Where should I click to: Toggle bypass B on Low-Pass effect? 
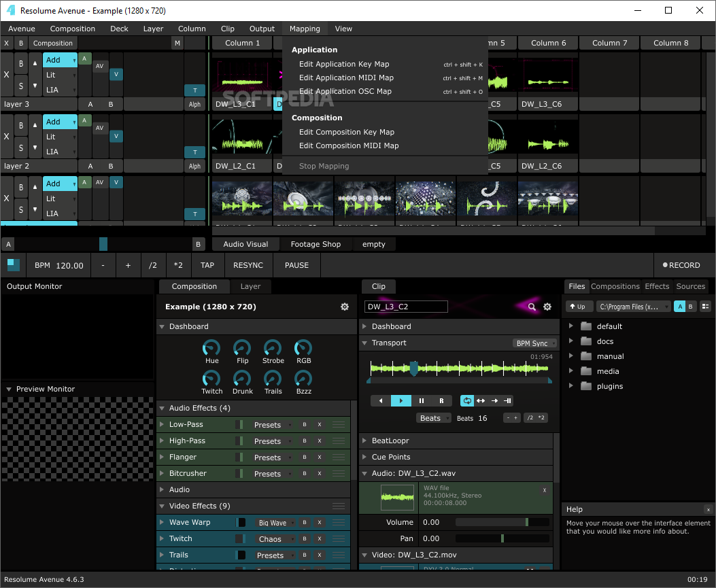pyautogui.click(x=305, y=425)
